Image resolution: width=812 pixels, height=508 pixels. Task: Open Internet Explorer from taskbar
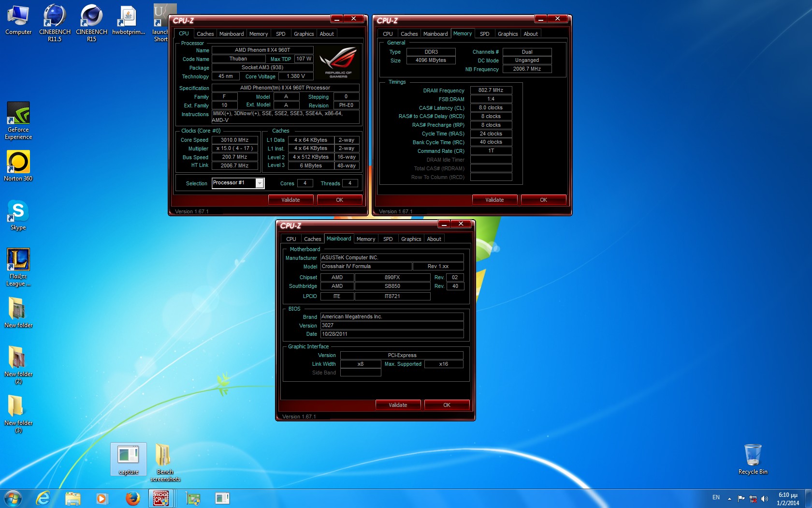[x=43, y=498]
